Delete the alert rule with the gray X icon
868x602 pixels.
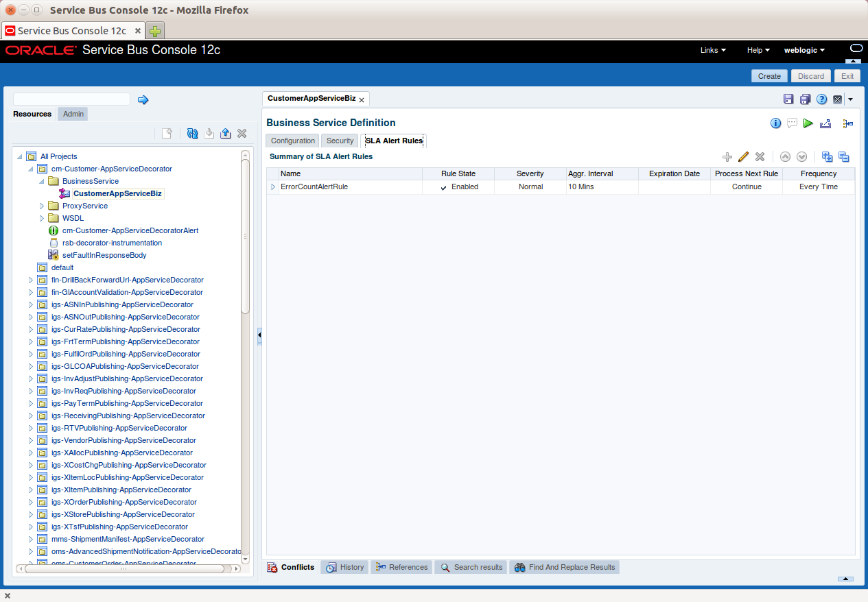pyautogui.click(x=760, y=157)
